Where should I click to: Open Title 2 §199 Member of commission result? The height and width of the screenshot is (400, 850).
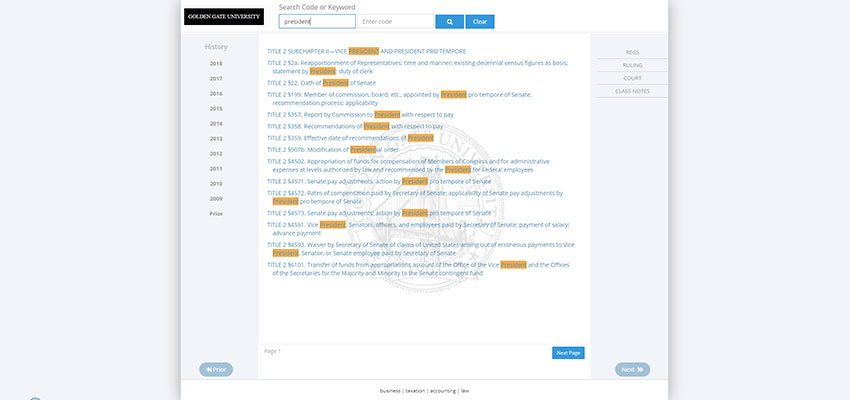coord(399,99)
